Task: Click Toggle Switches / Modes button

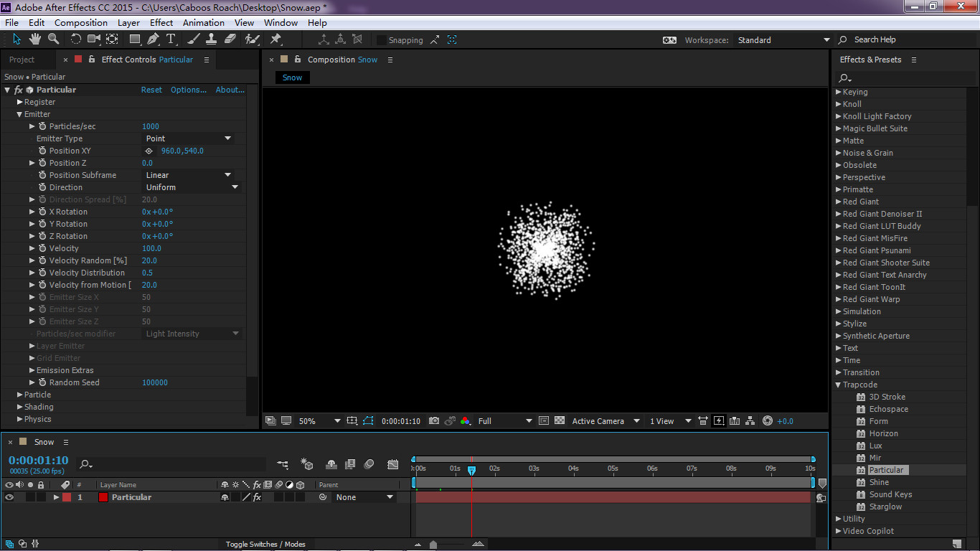Action: pos(265,544)
